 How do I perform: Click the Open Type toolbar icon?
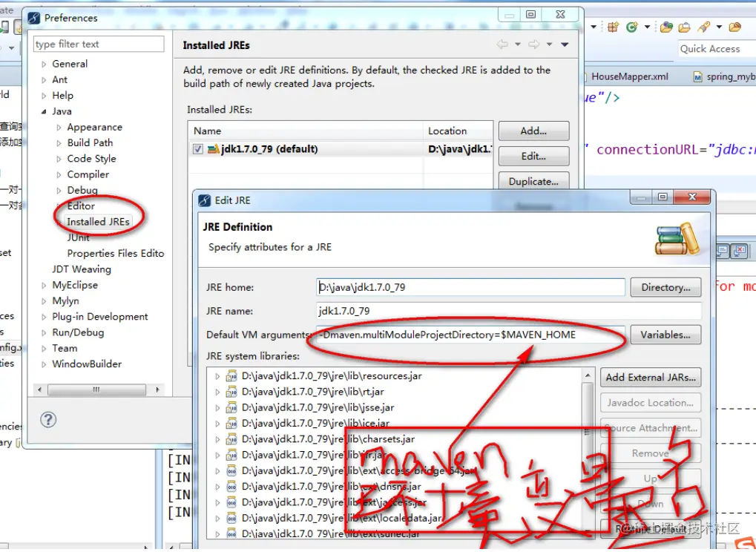pyautogui.click(x=666, y=27)
